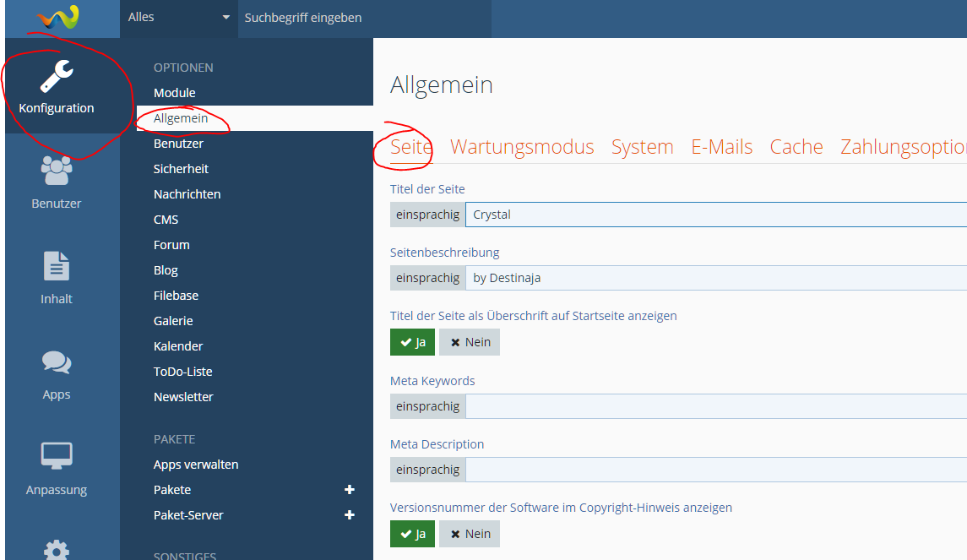967x560 pixels.
Task: Click the WoltLab logo icon
Action: tap(58, 16)
